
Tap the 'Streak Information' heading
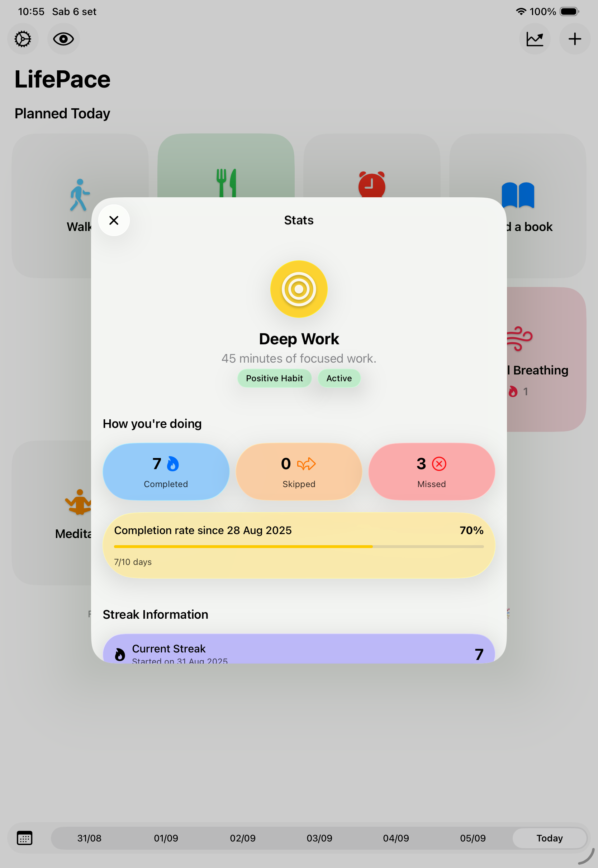pos(156,614)
